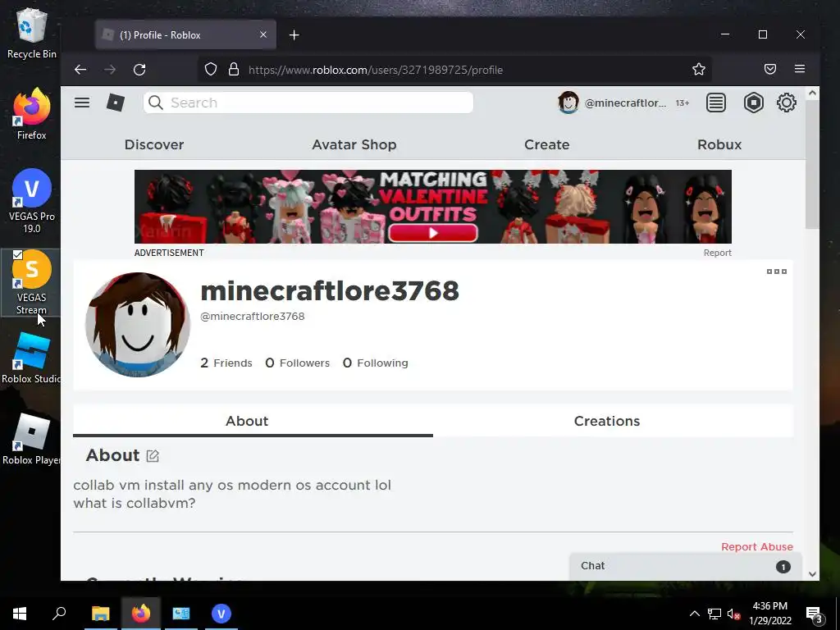Viewport: 840px width, 630px height.
Task: Expand the Chat panel
Action: tap(685, 566)
